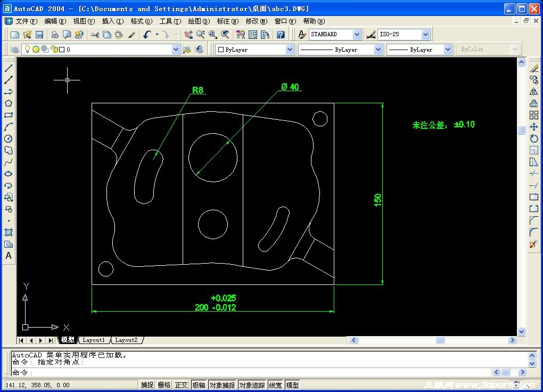Choose the Region tool
The image size is (543, 392).
click(9, 244)
